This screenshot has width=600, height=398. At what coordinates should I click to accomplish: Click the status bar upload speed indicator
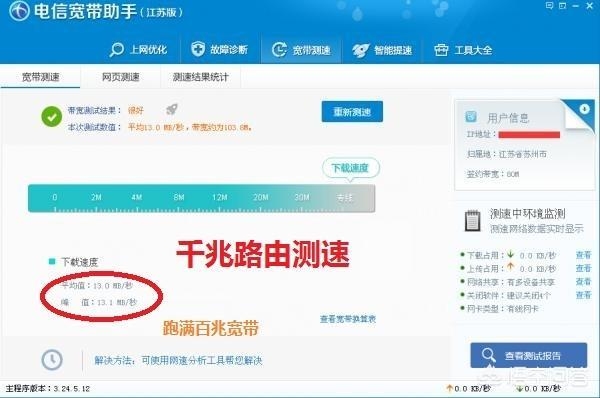click(468, 389)
